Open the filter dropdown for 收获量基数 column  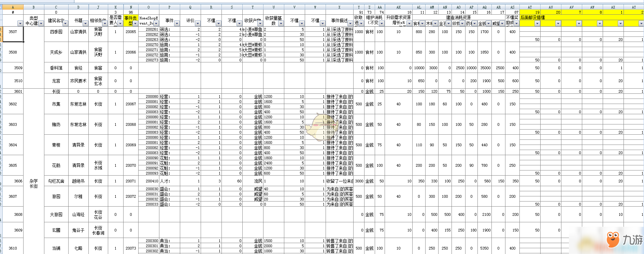tap(281, 24)
